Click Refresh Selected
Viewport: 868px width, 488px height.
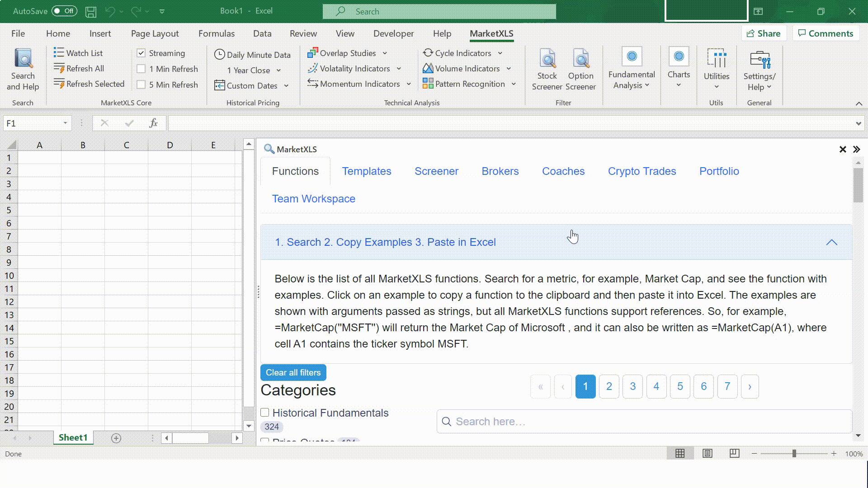[89, 84]
